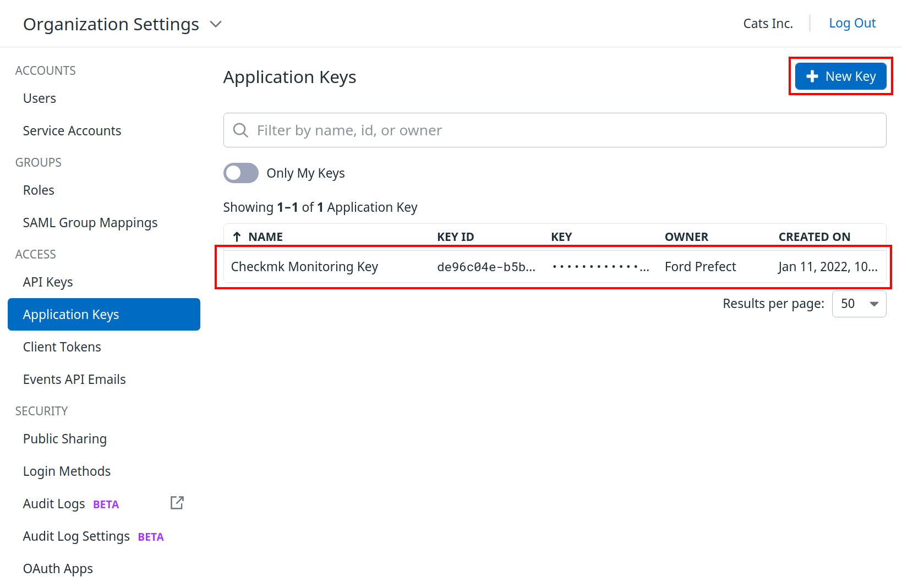Open Login Methods settings
The image size is (902, 588).
(x=67, y=471)
